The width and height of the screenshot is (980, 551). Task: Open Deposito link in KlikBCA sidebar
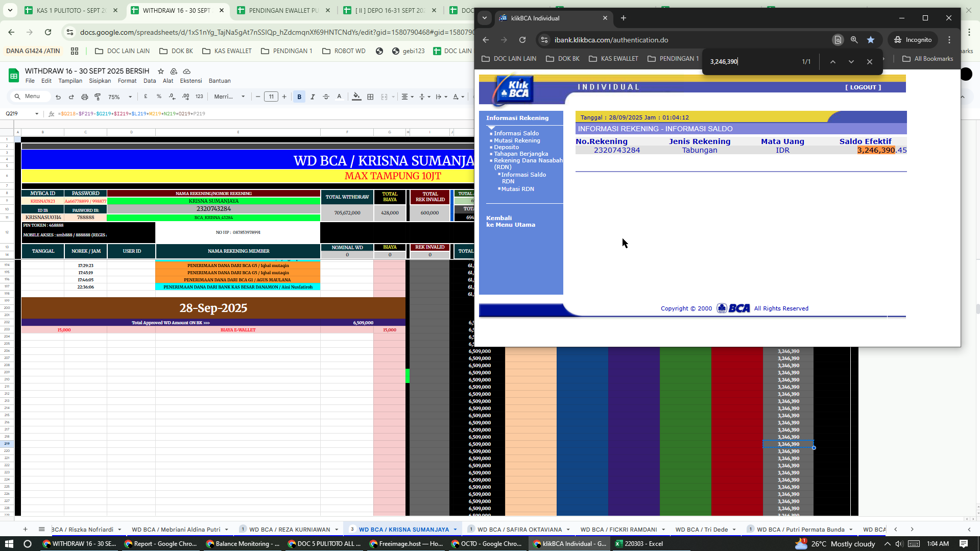[506, 147]
